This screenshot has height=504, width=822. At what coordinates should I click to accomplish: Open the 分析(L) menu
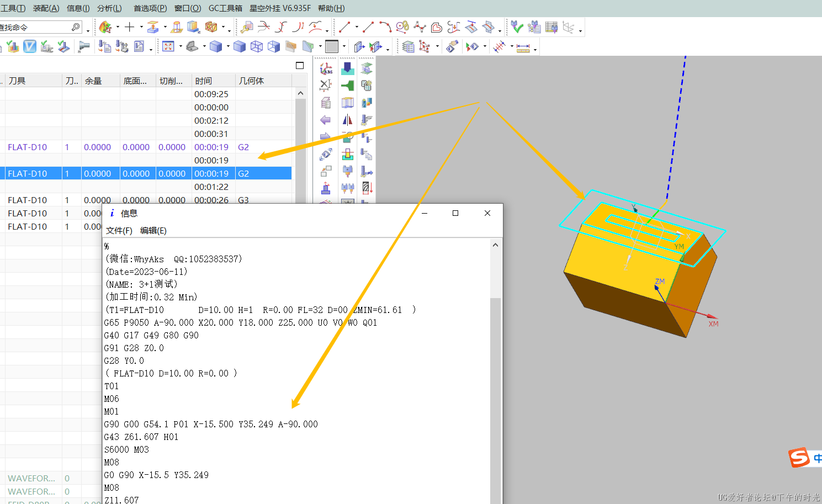109,8
